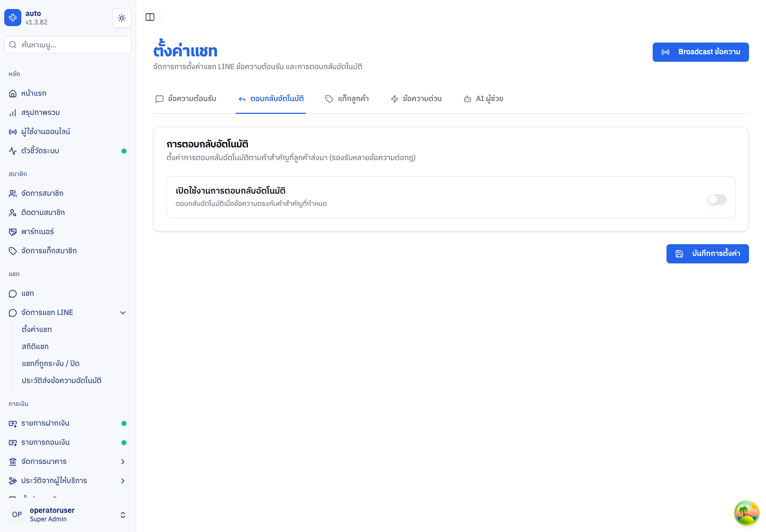Open รายการฝากเงิน page
This screenshot has width=766, height=532.
(68, 423)
